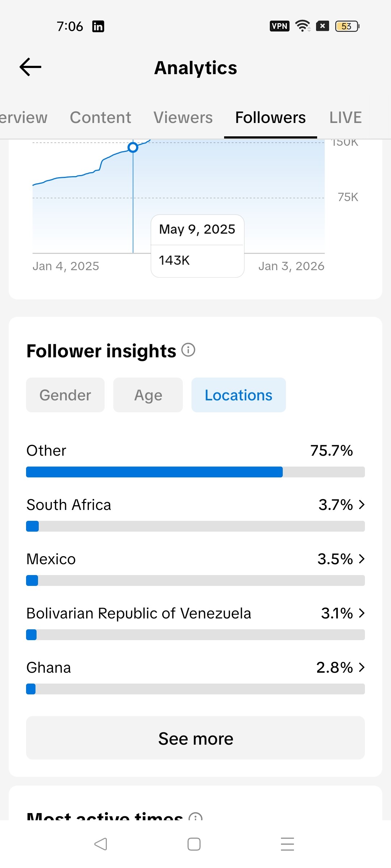Viewport: 391px width, 868px height.
Task: Tap the back arrow icon
Action: pos(30,67)
